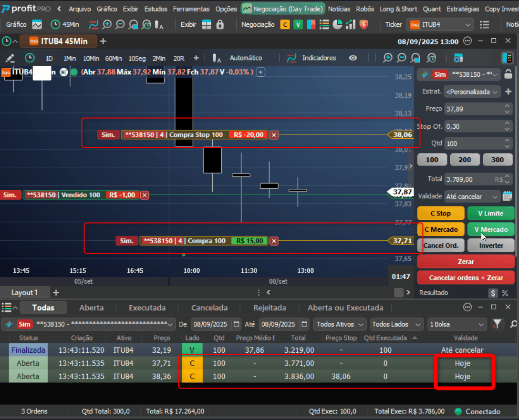Screen dimensions: 519x420
Task: Open the order book icon in Negociação toolbar
Action: click(x=311, y=24)
